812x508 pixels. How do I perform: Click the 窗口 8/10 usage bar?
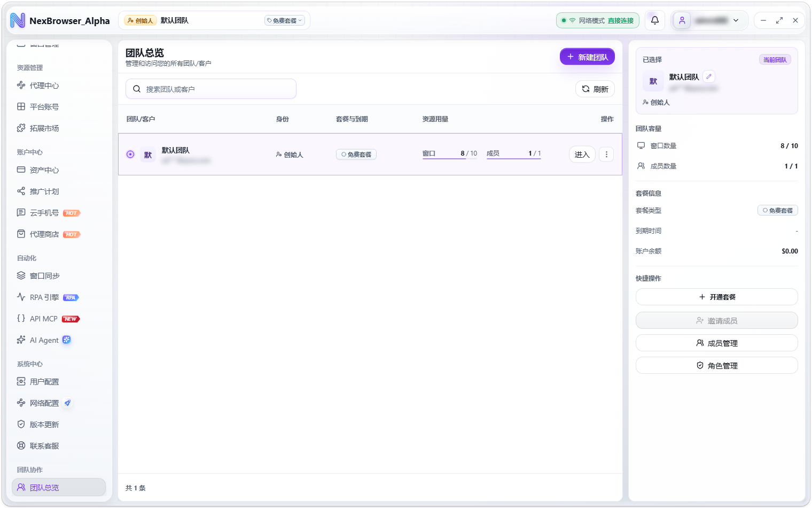tap(450, 154)
